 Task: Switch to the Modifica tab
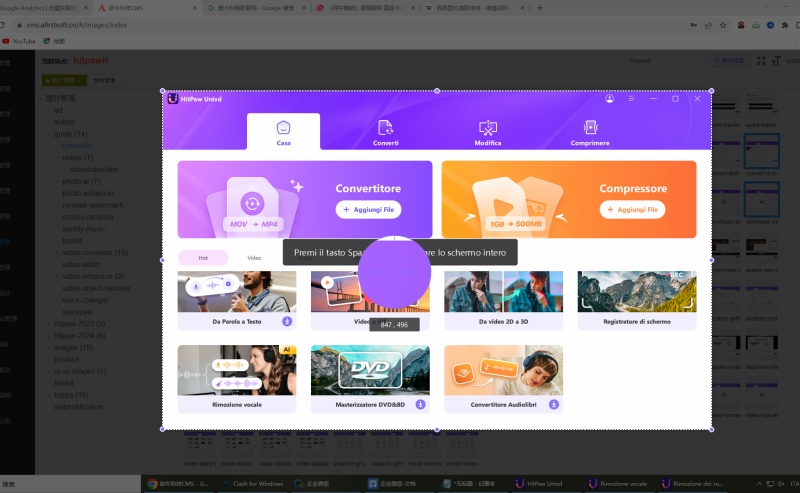488,132
